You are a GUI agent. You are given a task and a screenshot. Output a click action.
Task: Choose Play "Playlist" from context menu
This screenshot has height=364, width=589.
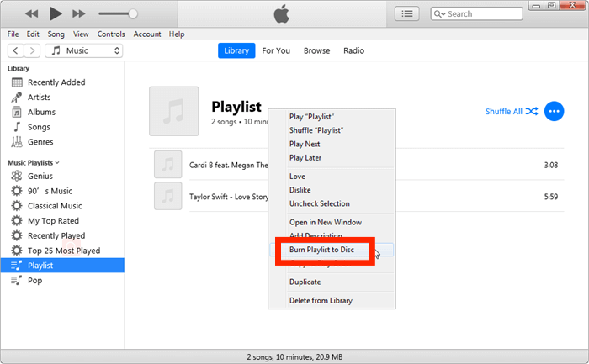tap(332, 117)
